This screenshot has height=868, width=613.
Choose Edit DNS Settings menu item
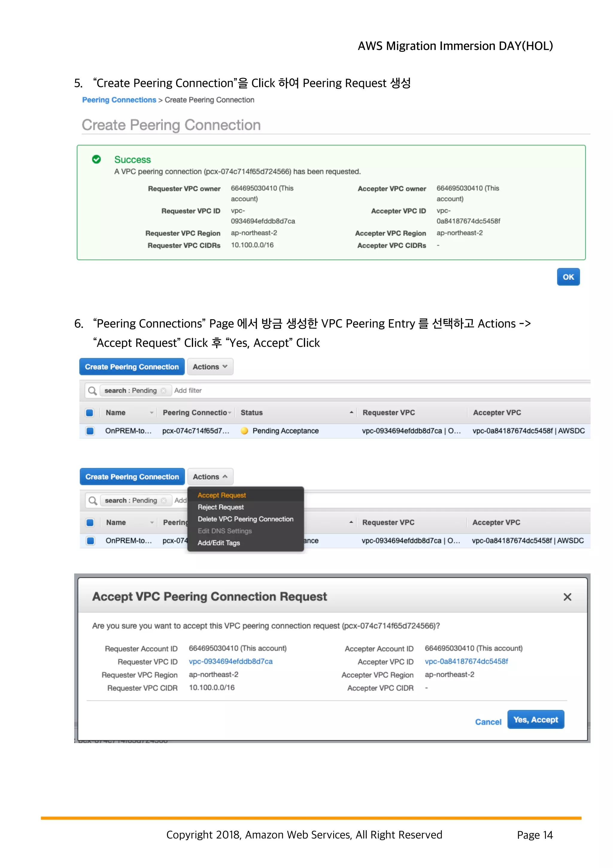pyautogui.click(x=225, y=531)
